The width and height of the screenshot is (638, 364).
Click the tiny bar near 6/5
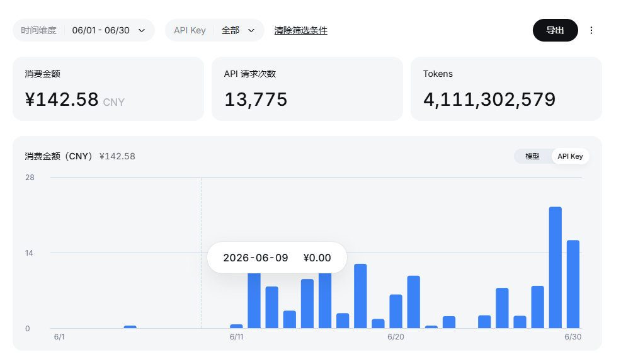pyautogui.click(x=130, y=327)
